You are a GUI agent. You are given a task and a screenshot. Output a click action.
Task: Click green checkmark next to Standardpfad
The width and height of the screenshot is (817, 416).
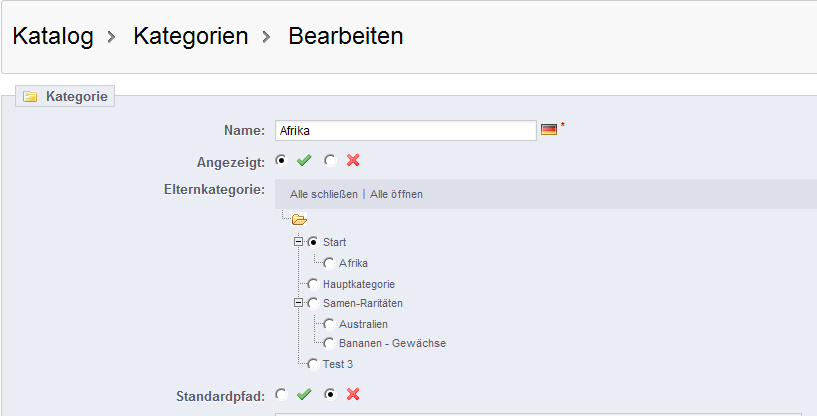(304, 395)
